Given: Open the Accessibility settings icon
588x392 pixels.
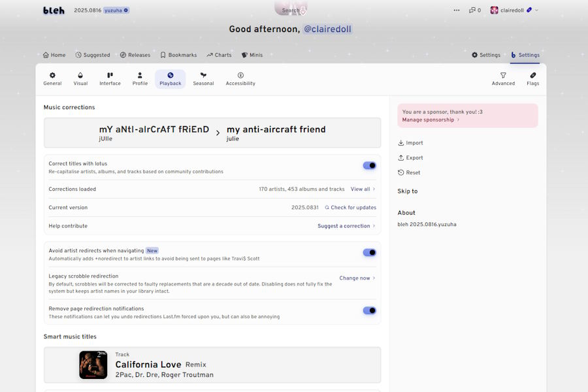Looking at the screenshot, I should 240,76.
